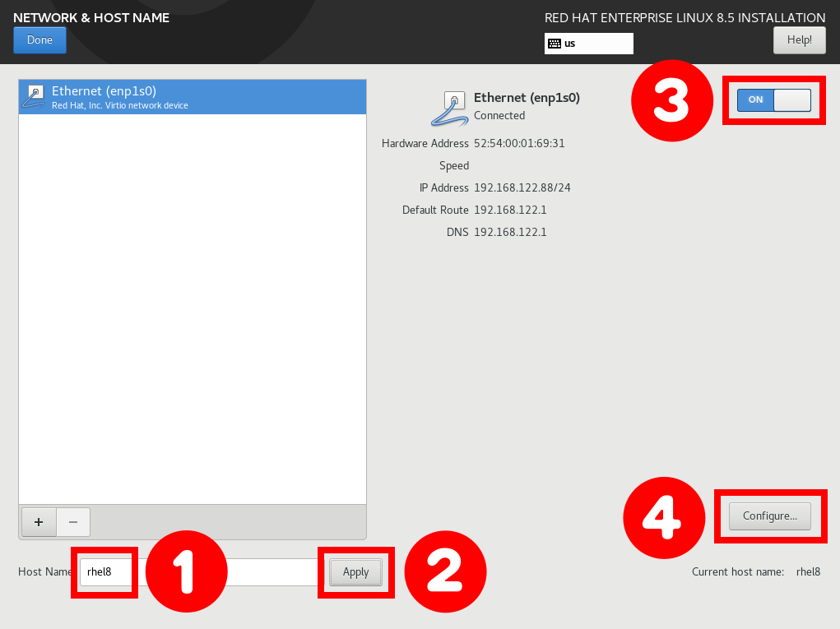Toggle the Ethernet connection ON switch
The height and width of the screenshot is (629, 840).
[773, 100]
